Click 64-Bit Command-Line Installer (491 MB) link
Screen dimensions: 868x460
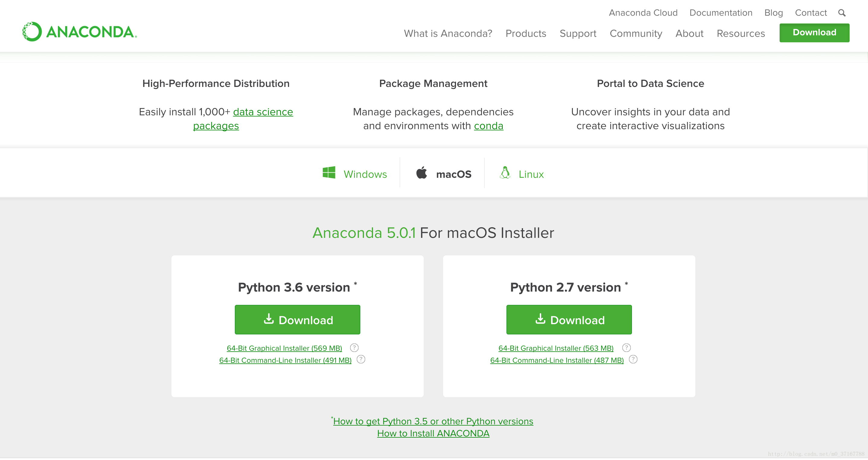pyautogui.click(x=286, y=360)
